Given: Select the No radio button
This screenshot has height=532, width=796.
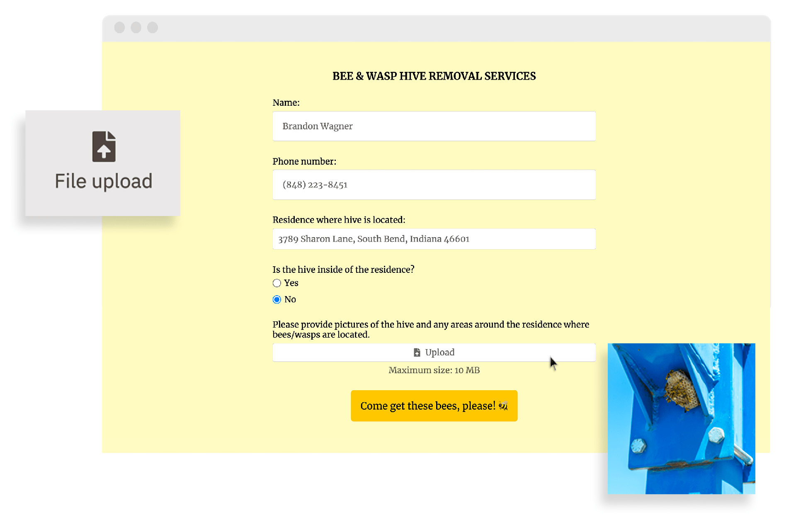Looking at the screenshot, I should coord(277,299).
